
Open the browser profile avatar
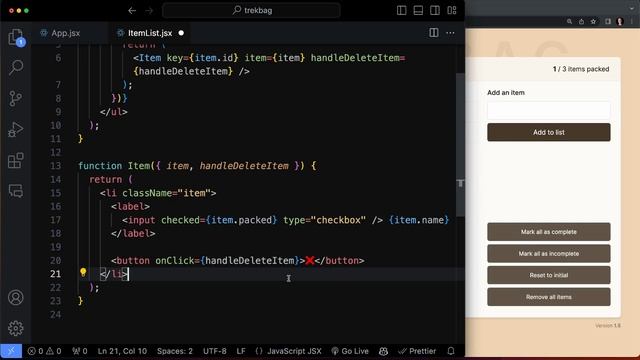(620, 22)
